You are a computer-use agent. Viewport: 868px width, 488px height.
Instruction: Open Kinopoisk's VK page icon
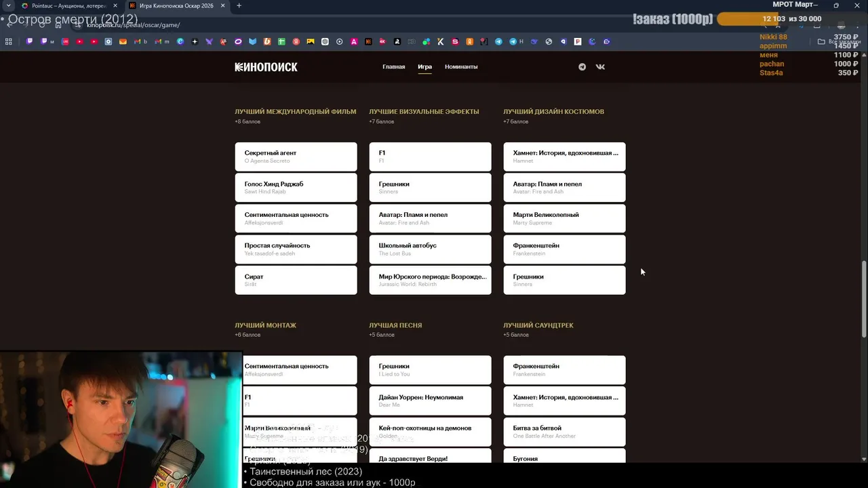[600, 66]
